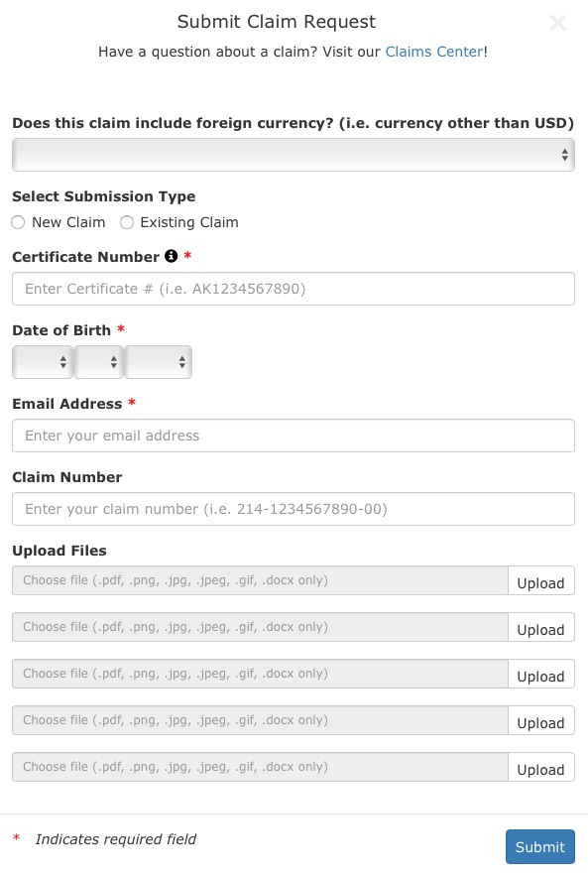Click the first Choose file field
This screenshot has width=588, height=876.
[x=260, y=580]
